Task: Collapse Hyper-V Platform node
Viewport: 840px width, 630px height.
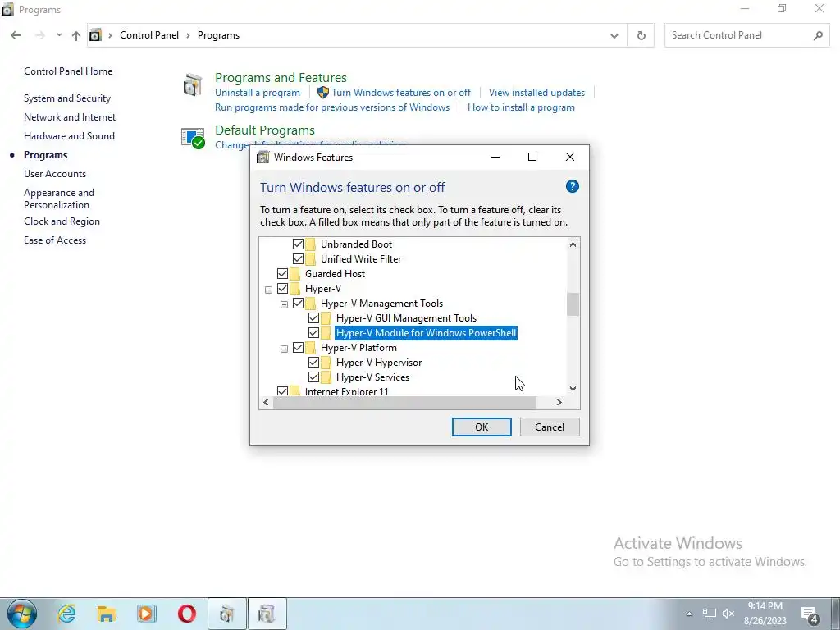Action: (x=284, y=349)
